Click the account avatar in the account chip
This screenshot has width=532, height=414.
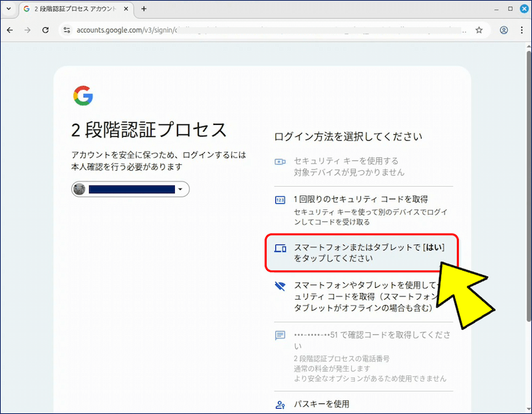[80, 189]
